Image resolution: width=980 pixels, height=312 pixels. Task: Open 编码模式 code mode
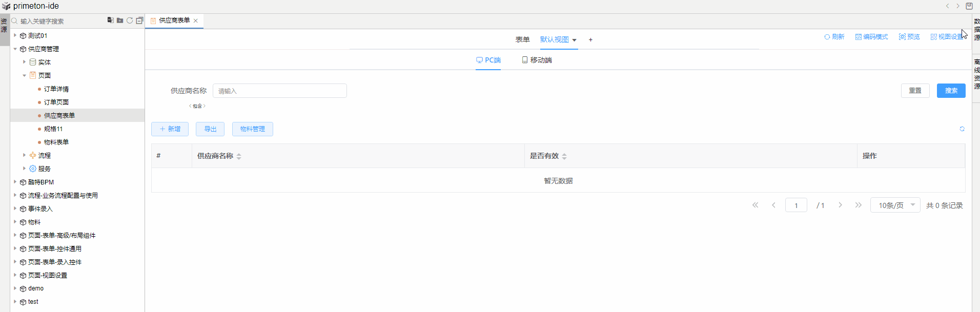click(871, 37)
